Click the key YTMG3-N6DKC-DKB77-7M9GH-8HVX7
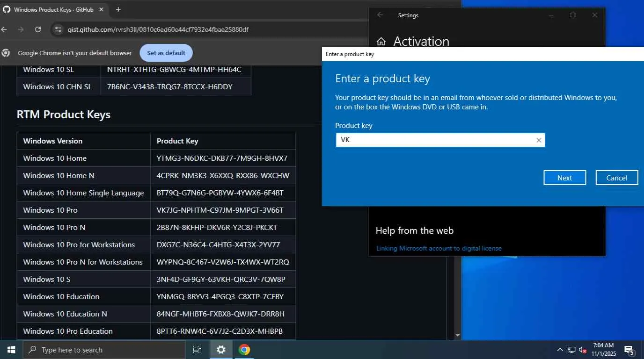 tap(222, 158)
